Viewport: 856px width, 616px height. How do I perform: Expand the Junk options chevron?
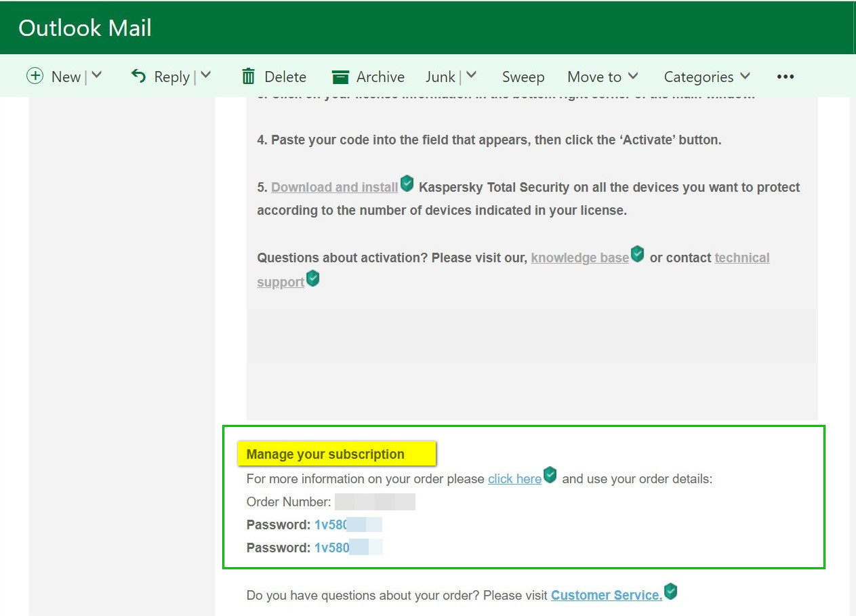[472, 75]
